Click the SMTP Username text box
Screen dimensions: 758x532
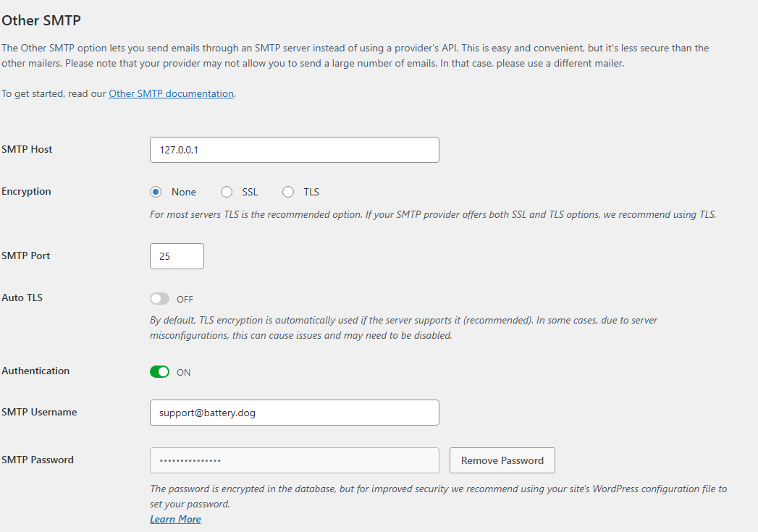pos(294,413)
